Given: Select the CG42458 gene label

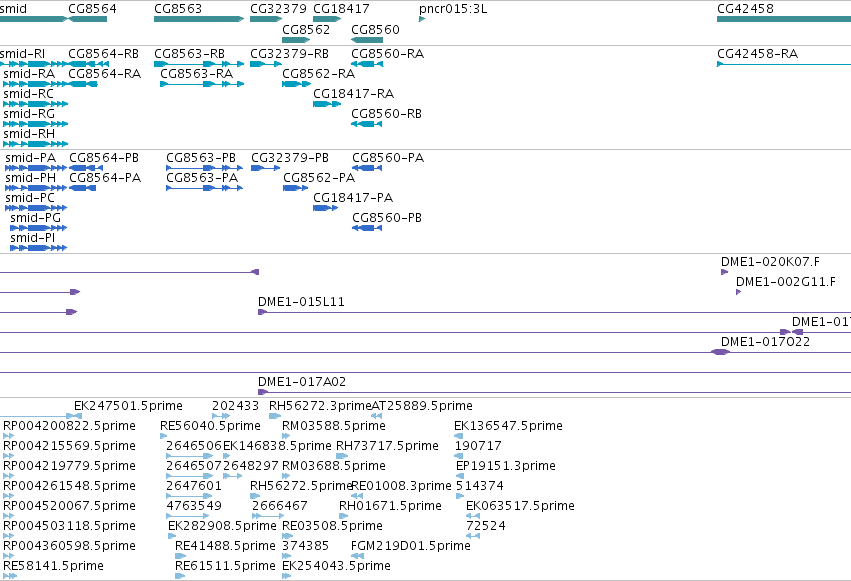Looking at the screenshot, I should click(745, 9).
